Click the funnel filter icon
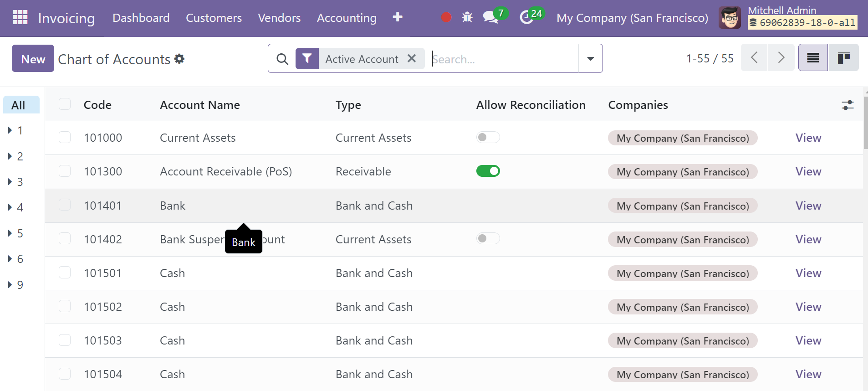868x391 pixels. click(x=307, y=58)
